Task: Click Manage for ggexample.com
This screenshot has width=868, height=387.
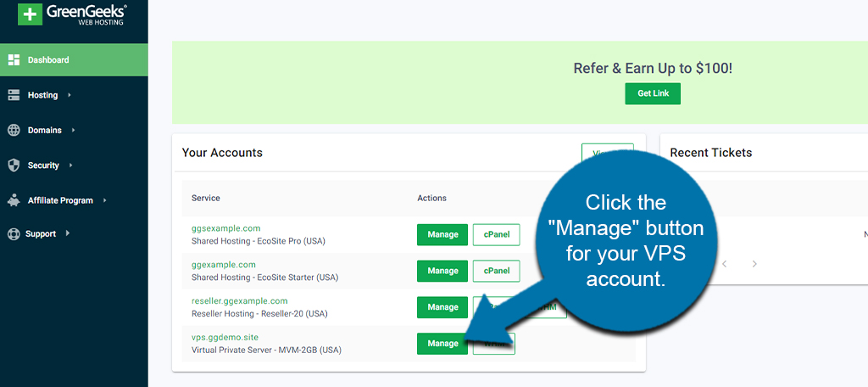Action: coord(442,271)
